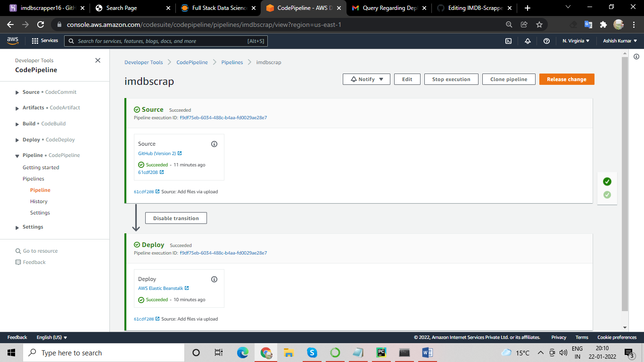Open the notifications bell in AWS header

tap(528, 41)
